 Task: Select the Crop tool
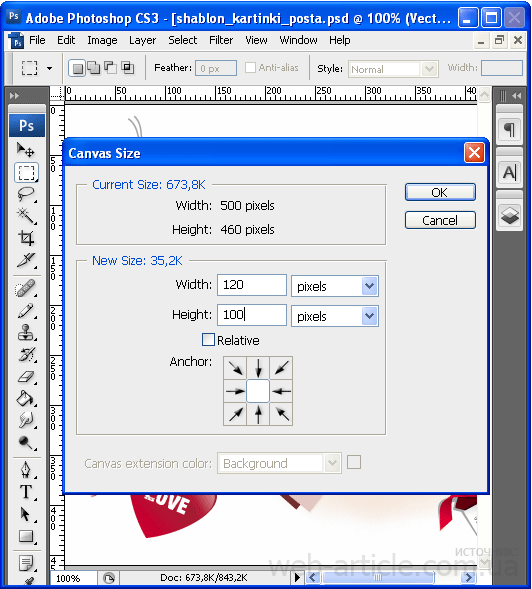[x=26, y=238]
